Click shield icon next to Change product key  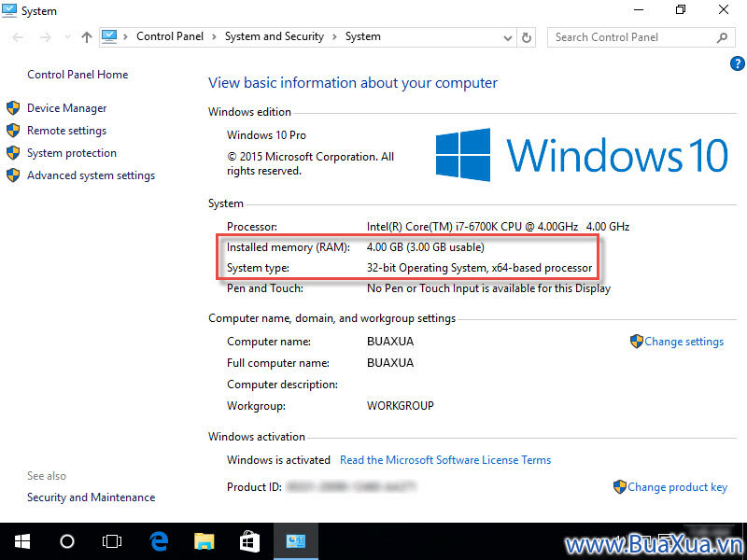pos(620,486)
